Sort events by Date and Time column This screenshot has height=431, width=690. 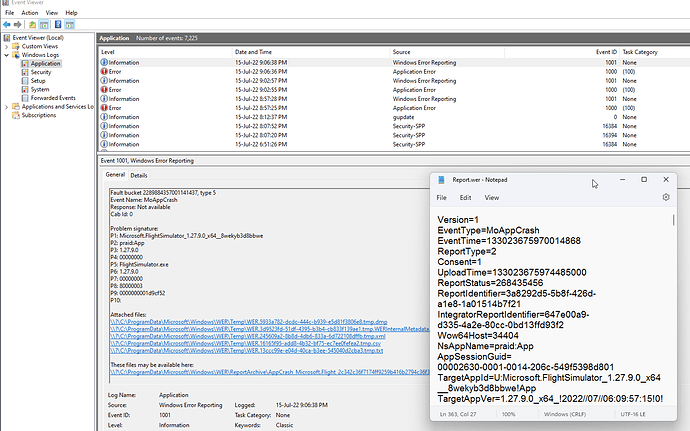coord(254,51)
